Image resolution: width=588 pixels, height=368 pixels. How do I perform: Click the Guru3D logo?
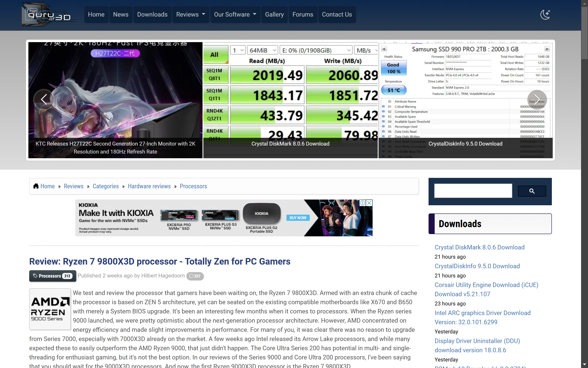click(49, 14)
